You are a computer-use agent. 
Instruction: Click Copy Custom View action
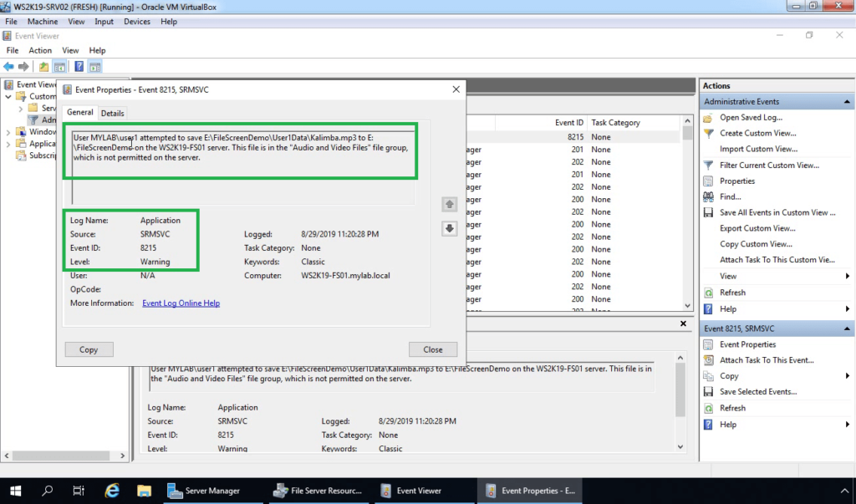[756, 244]
